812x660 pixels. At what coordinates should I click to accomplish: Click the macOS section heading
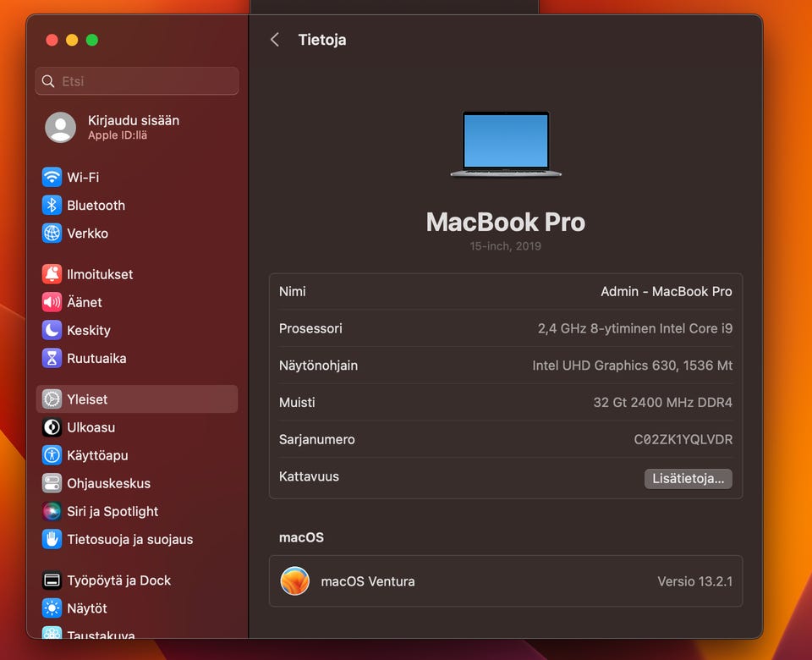click(x=301, y=537)
